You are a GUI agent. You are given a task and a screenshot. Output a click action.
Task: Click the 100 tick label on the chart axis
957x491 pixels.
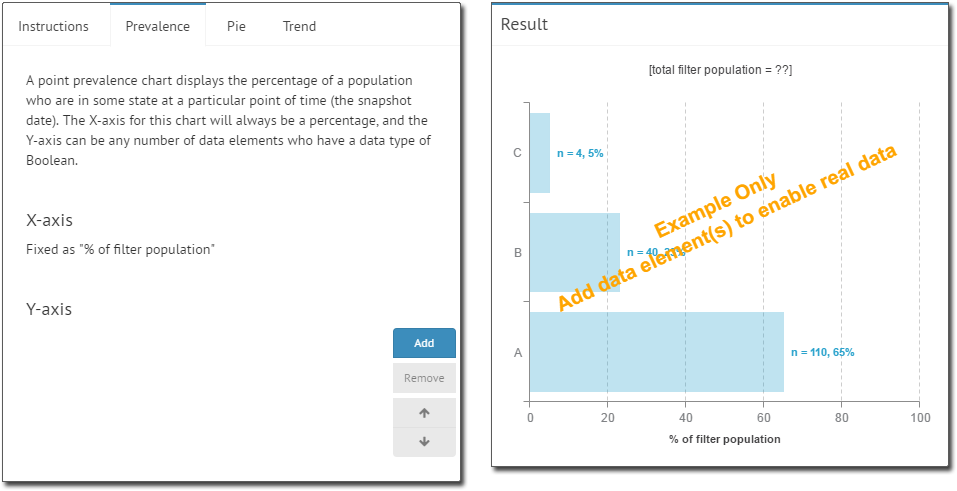tap(919, 417)
